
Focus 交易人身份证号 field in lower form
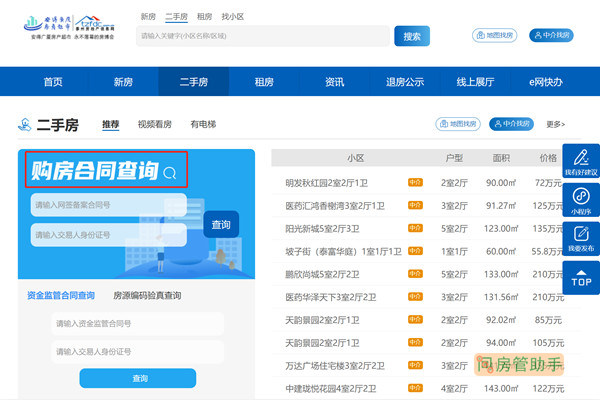point(138,351)
